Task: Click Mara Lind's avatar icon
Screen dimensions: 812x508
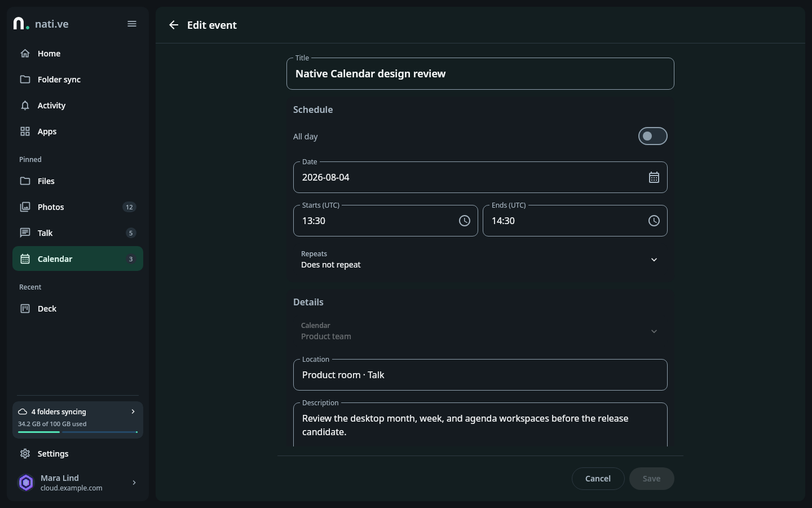Action: pos(26,483)
